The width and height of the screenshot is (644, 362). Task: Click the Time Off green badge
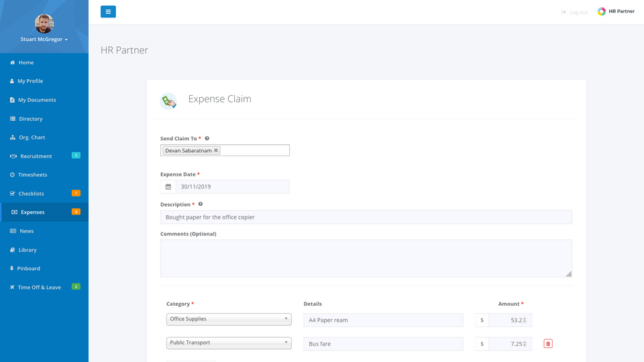coord(76,286)
